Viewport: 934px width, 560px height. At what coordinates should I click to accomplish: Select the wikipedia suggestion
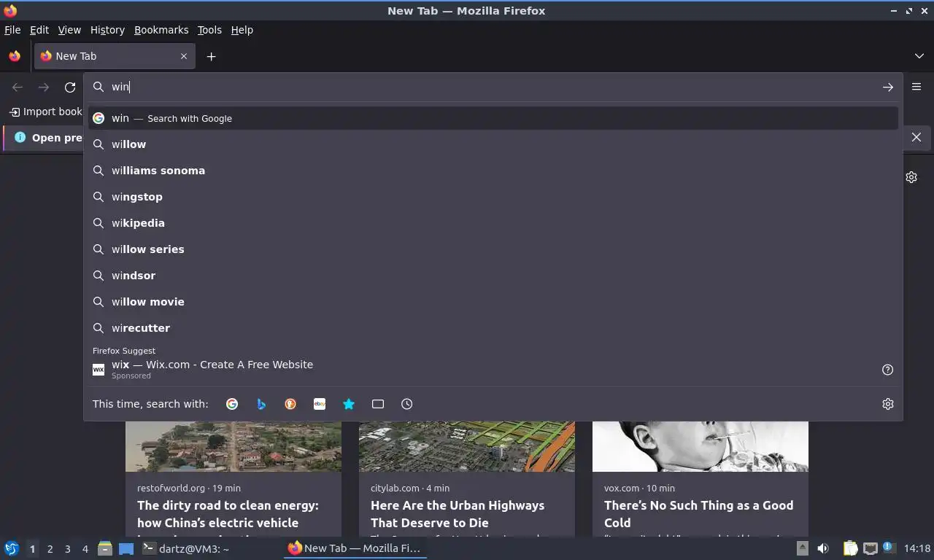click(493, 223)
